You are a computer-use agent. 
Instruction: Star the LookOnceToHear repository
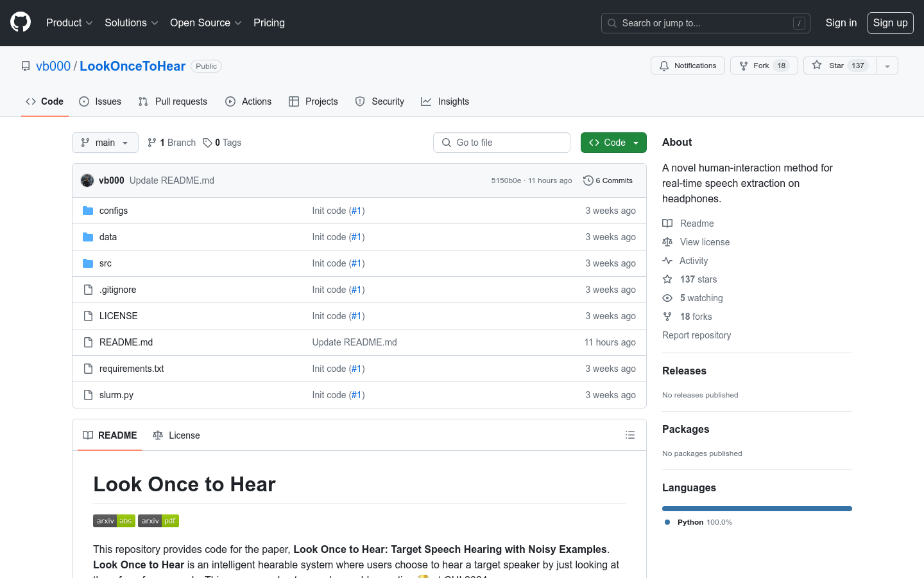(840, 66)
